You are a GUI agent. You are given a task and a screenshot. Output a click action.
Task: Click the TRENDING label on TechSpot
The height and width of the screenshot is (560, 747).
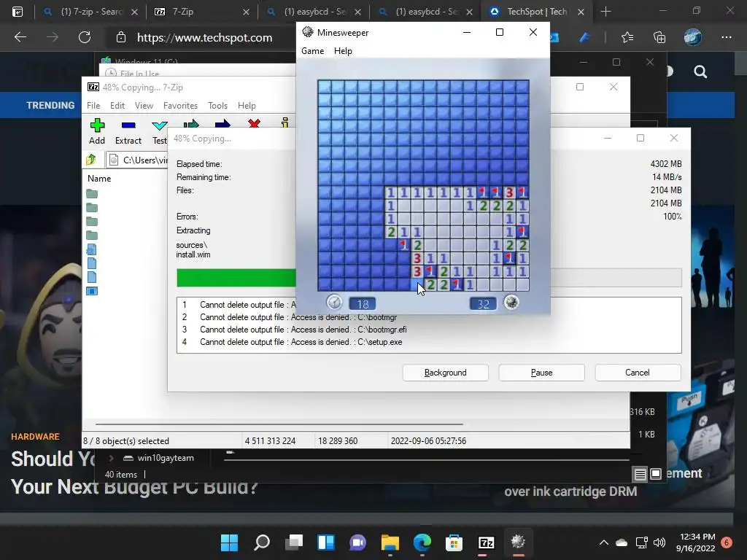(x=50, y=105)
